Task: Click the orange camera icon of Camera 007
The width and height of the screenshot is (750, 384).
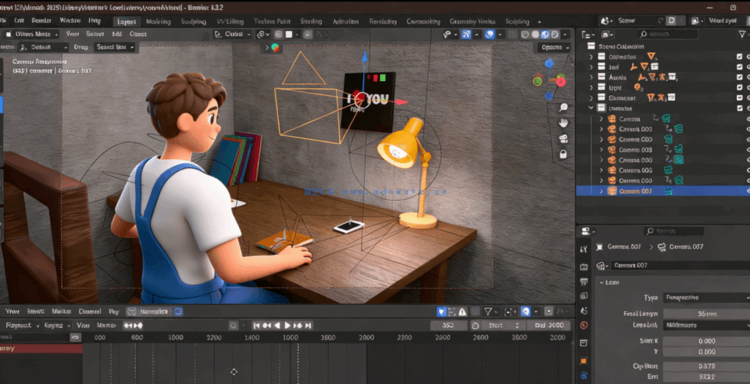Action: tap(612, 191)
